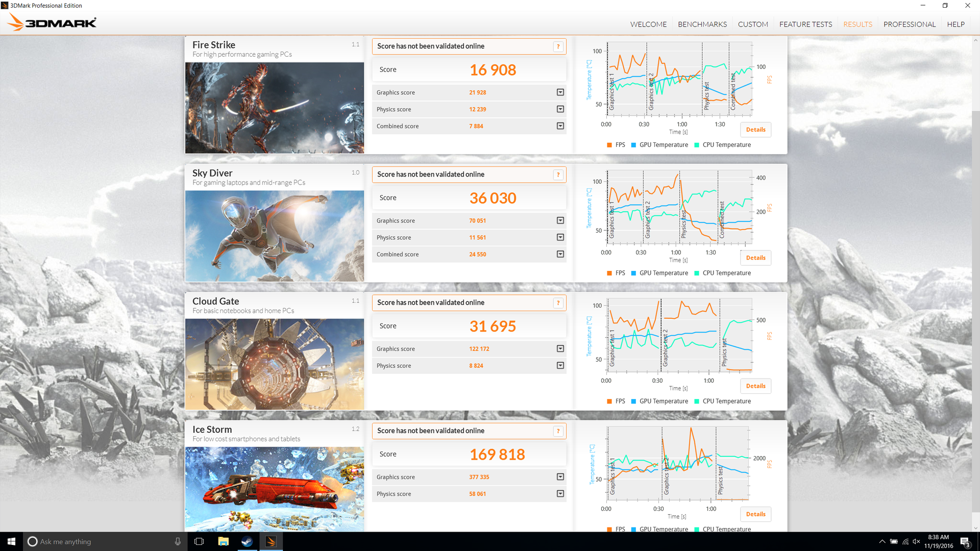This screenshot has width=980, height=551.
Task: Open the Help tab
Action: coord(955,24)
